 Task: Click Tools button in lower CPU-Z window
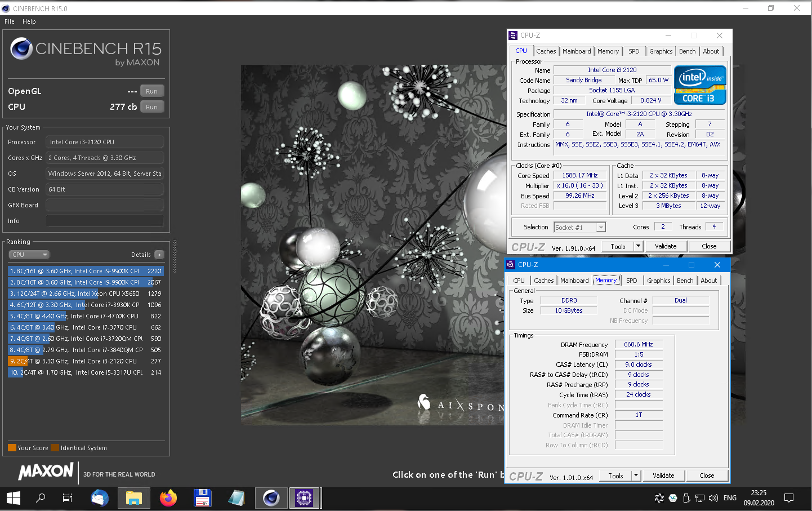[x=615, y=476]
